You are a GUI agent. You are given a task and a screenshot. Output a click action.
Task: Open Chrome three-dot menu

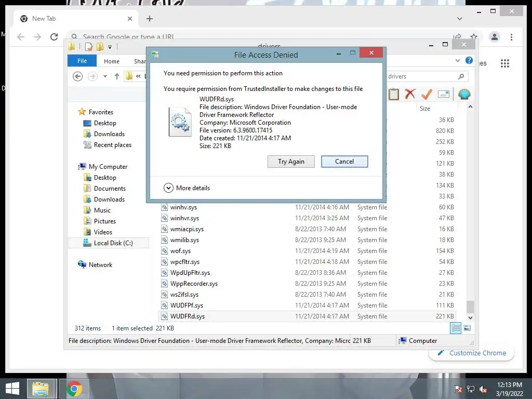(511, 37)
